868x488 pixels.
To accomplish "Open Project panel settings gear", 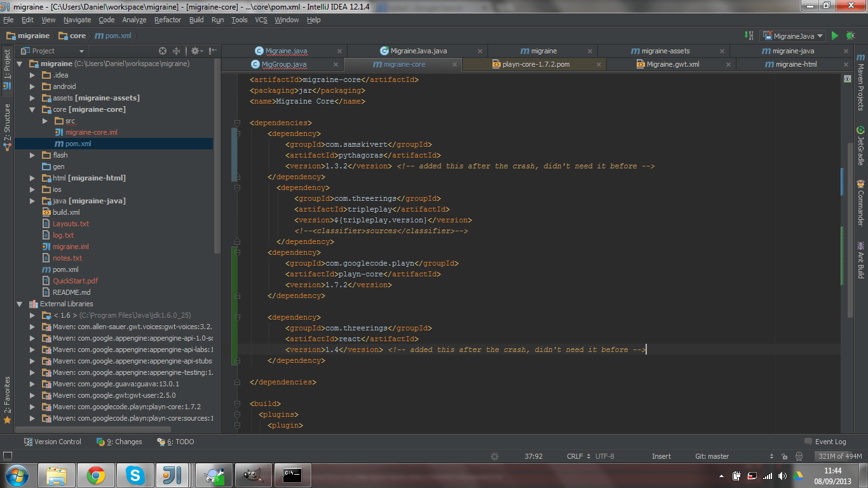I will [196, 51].
